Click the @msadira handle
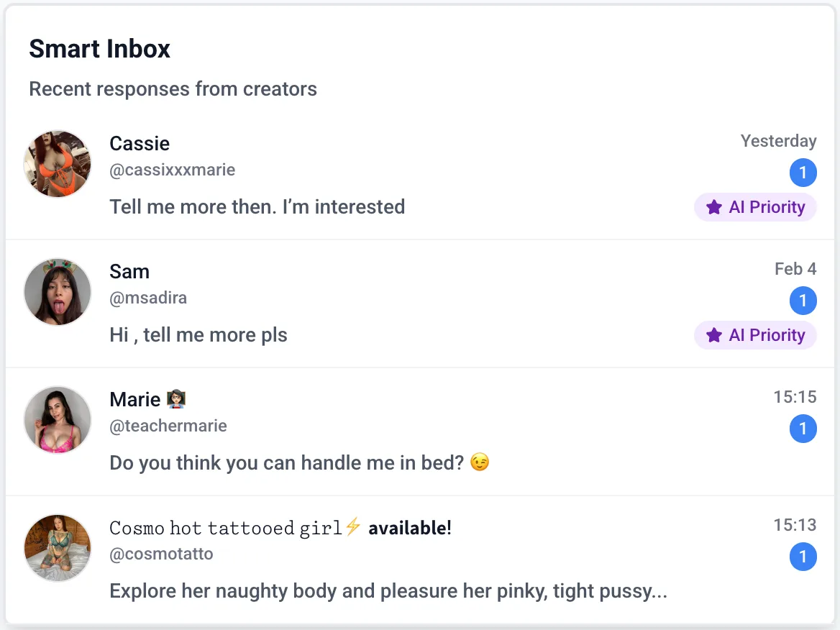This screenshot has width=840, height=630. pyautogui.click(x=148, y=298)
